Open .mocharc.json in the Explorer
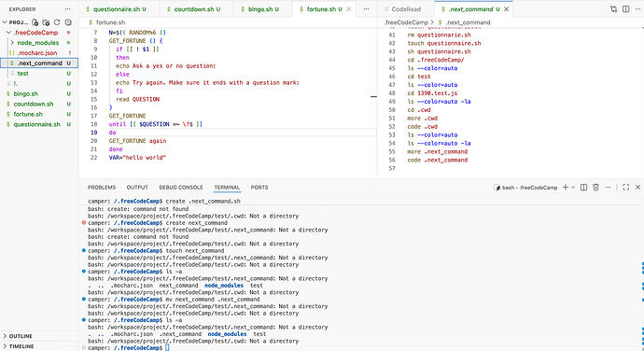Screen dimensions: 644x351 [x=37, y=53]
